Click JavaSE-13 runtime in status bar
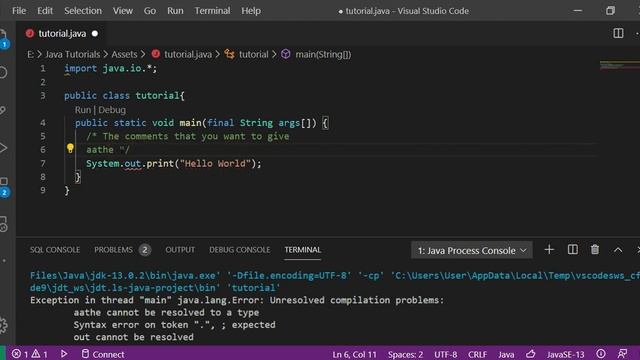Screen dimensions: 640x360 coord(566,354)
